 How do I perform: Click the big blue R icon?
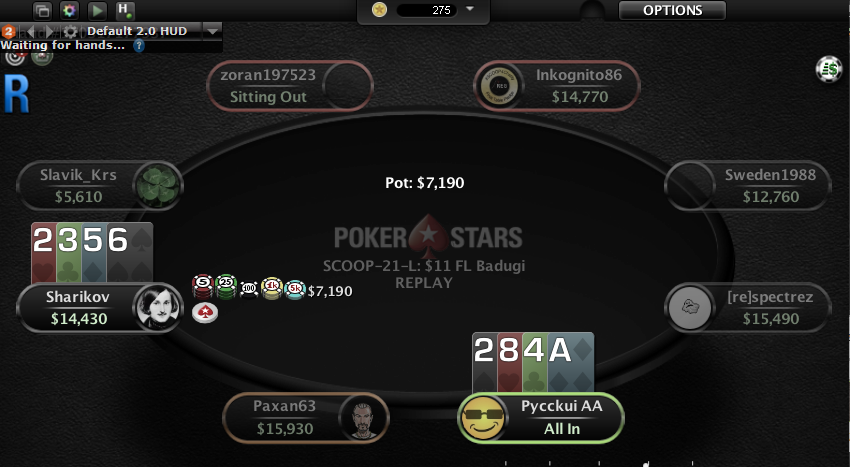click(16, 94)
